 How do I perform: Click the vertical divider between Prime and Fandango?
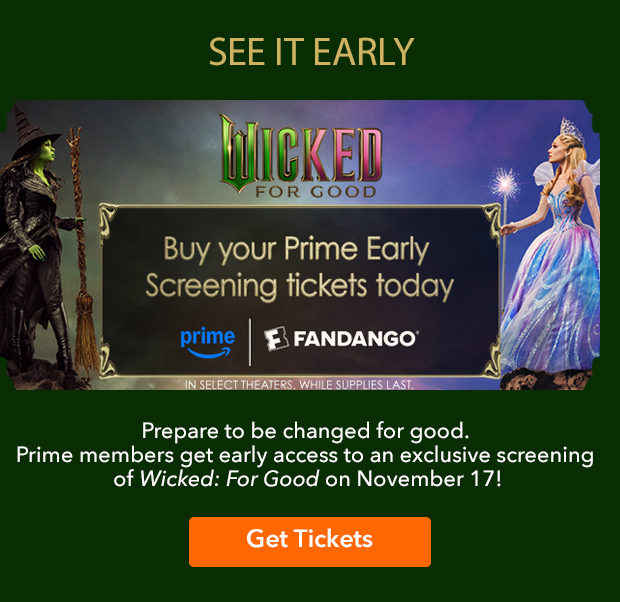tap(250, 342)
